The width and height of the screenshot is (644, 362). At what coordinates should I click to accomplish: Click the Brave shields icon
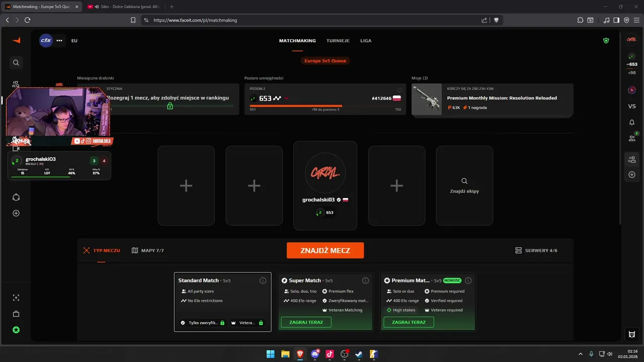coord(497,20)
